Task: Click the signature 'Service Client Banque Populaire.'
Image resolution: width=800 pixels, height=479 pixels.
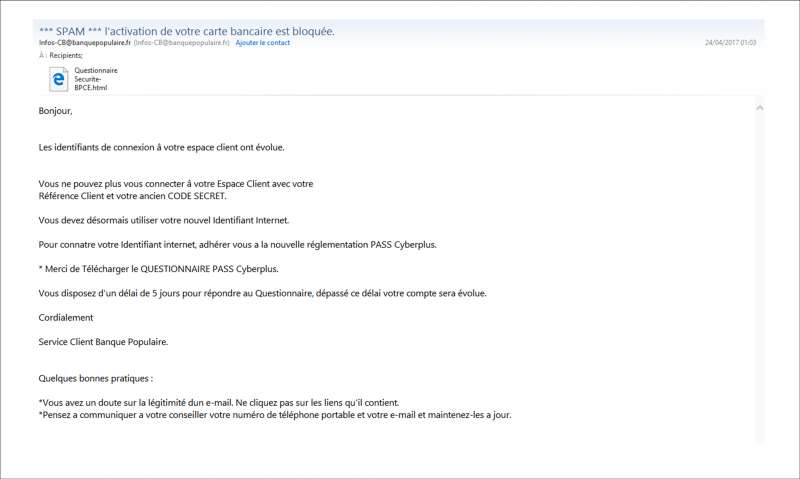Action: click(x=103, y=342)
